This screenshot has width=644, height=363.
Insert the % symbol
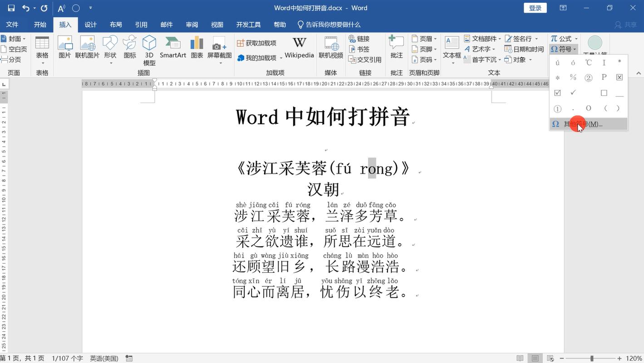[573, 78]
